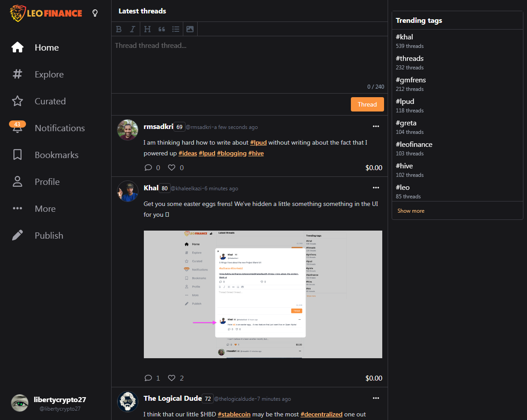Image resolution: width=527 pixels, height=420 pixels.
Task: Click #lpud link after 'write about'
Action: coord(259,143)
